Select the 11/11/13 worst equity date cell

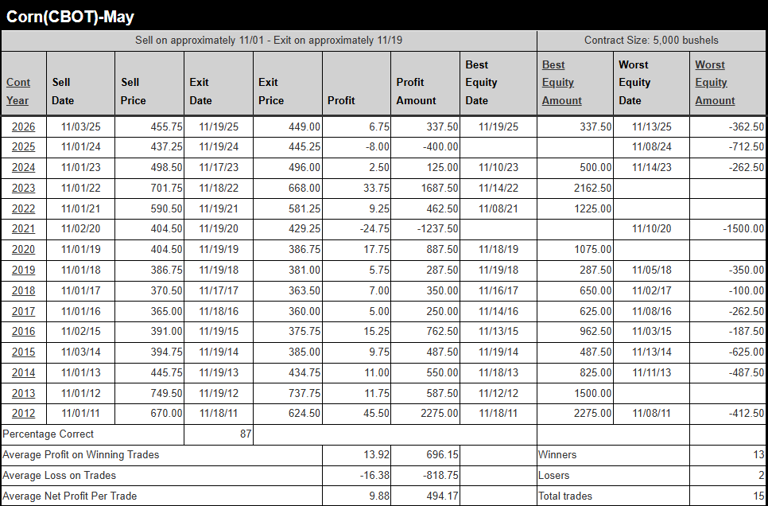[x=651, y=372]
